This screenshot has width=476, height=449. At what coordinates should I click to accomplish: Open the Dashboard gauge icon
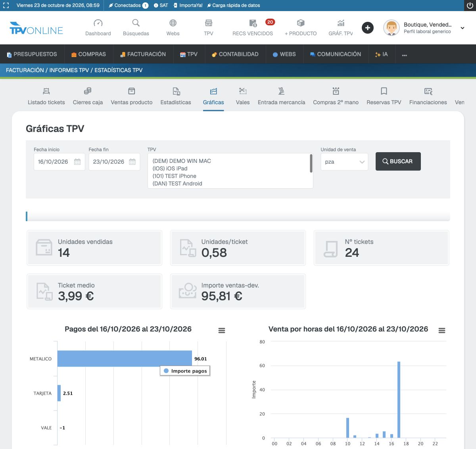[x=98, y=23]
